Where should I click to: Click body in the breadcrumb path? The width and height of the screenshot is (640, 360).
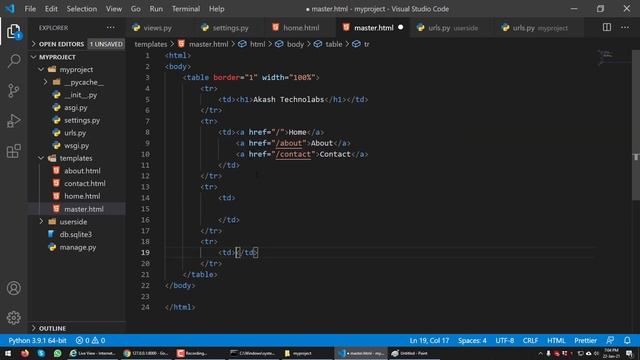click(x=295, y=44)
